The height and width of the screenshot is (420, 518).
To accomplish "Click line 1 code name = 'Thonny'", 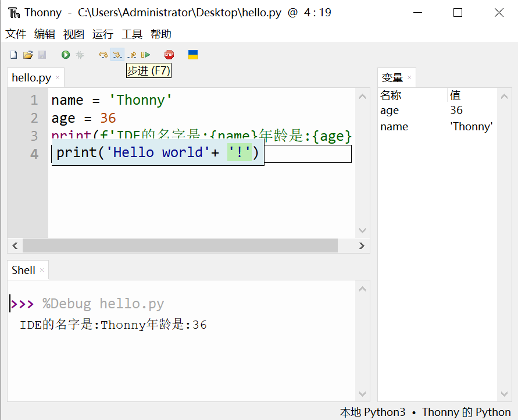I will (112, 100).
